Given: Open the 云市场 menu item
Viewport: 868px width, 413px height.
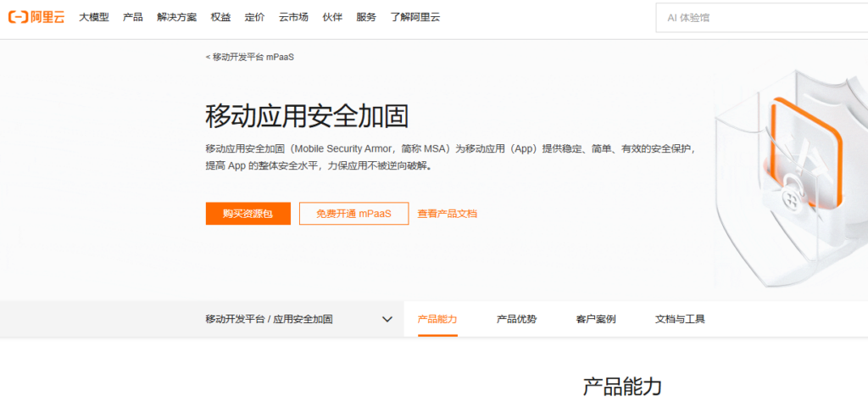Looking at the screenshot, I should pos(293,17).
